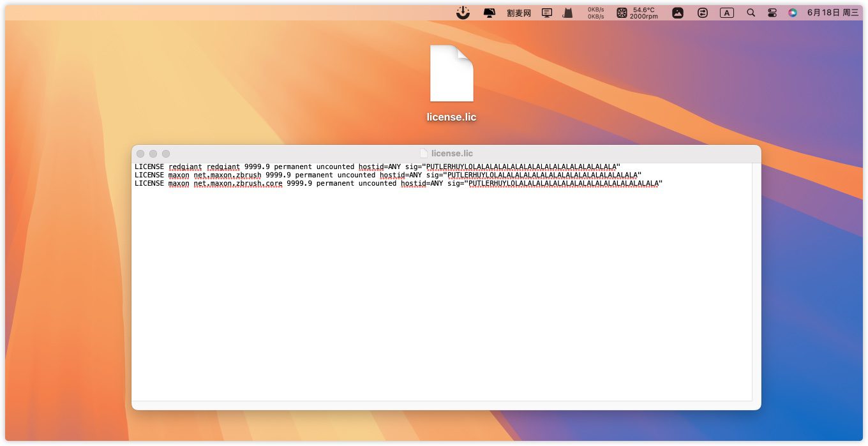Launch Siri from menu bar
868x446 pixels.
[x=793, y=13]
